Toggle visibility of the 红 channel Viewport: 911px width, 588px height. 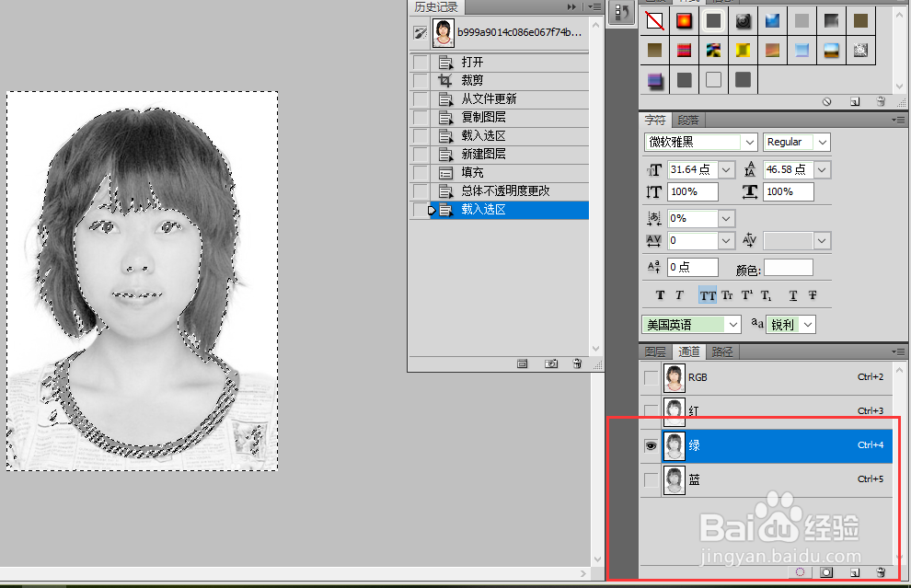tap(651, 410)
